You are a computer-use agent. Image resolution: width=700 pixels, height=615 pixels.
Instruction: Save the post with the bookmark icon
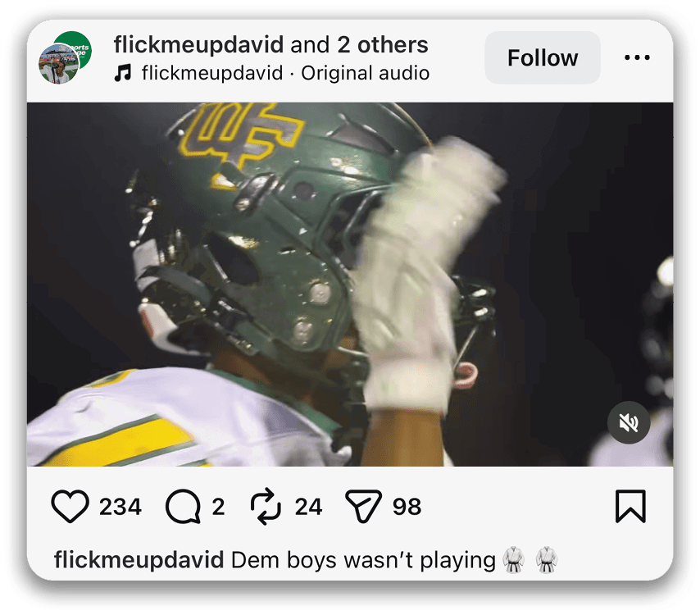pos(630,507)
